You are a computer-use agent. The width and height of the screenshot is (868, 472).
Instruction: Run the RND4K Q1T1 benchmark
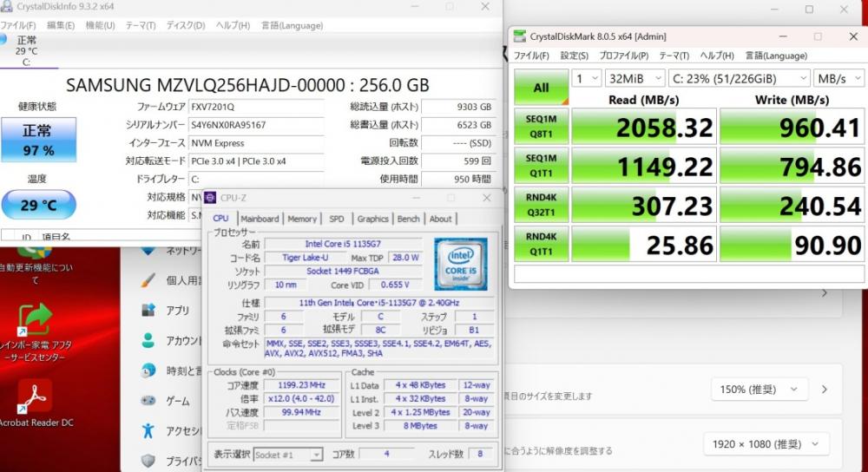[x=542, y=244]
